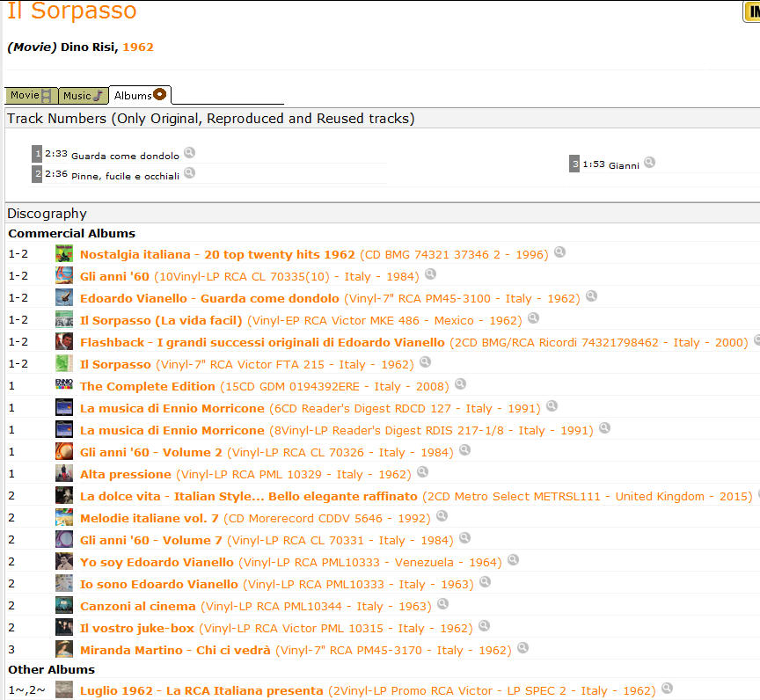Click magnifier beside Nostalgia italiana album
This screenshot has height=700, width=760.
[559, 252]
